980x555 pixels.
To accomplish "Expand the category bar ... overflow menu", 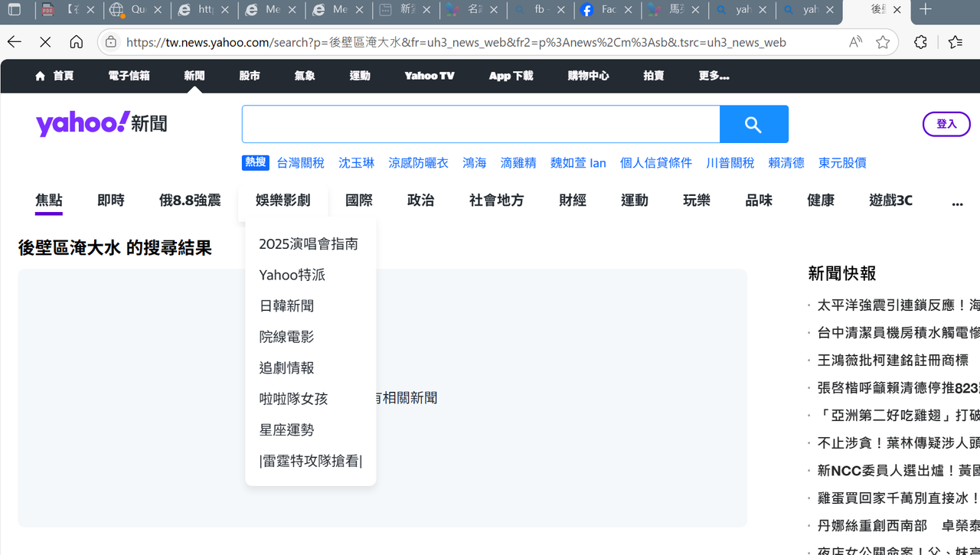I will pyautogui.click(x=957, y=201).
